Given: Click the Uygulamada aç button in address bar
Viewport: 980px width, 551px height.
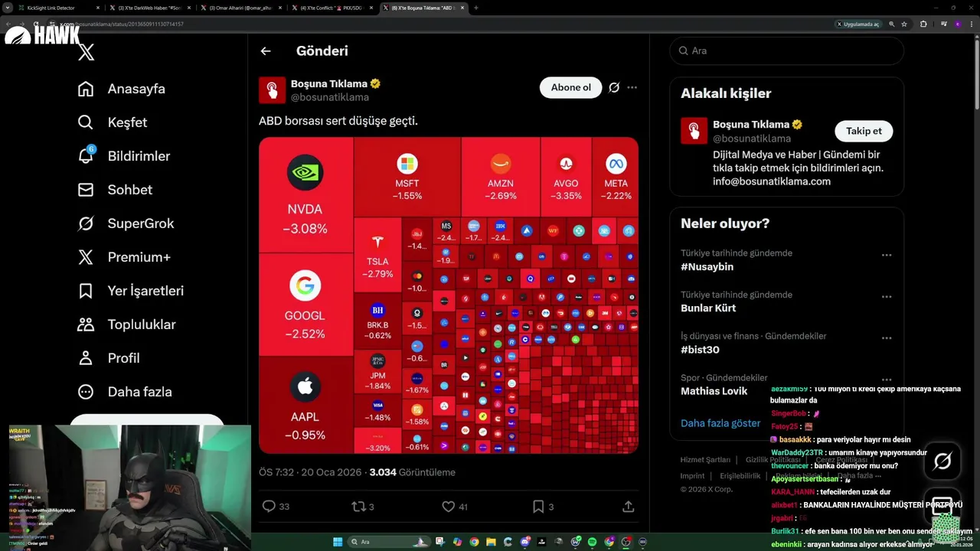Looking at the screenshot, I should [858, 24].
